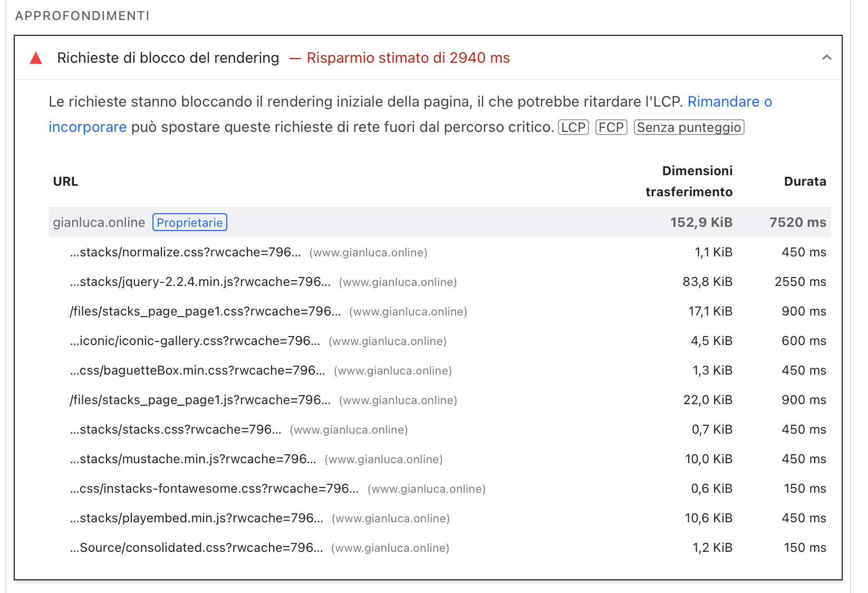868x593 pixels.
Task: Click the LCP metric tag
Action: [573, 128]
